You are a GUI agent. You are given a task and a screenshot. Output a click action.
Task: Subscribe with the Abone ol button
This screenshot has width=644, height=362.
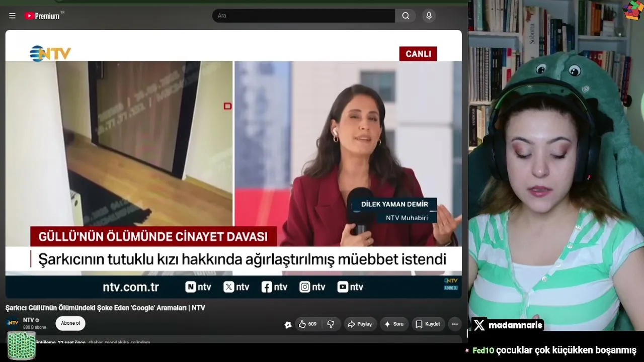70,323
